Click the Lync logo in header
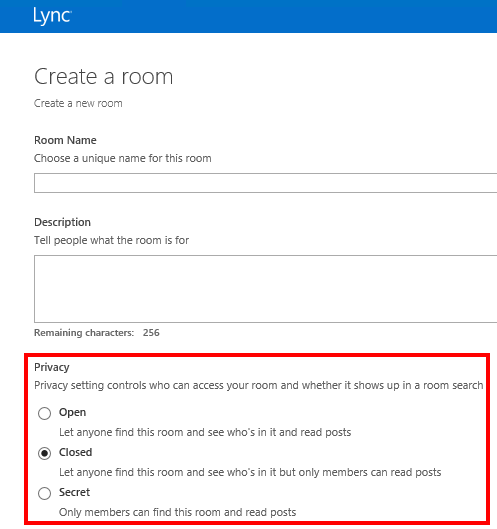The width and height of the screenshot is (497, 529). click(52, 16)
